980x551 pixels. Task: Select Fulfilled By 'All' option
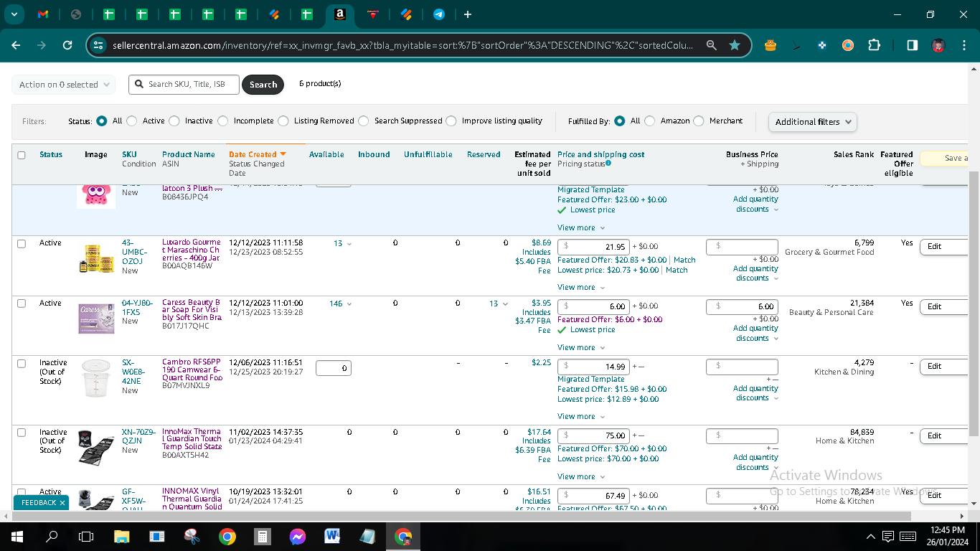pos(620,121)
